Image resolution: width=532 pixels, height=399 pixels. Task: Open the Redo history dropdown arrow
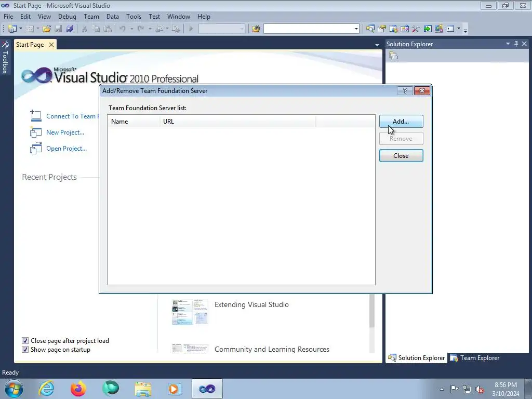point(150,29)
